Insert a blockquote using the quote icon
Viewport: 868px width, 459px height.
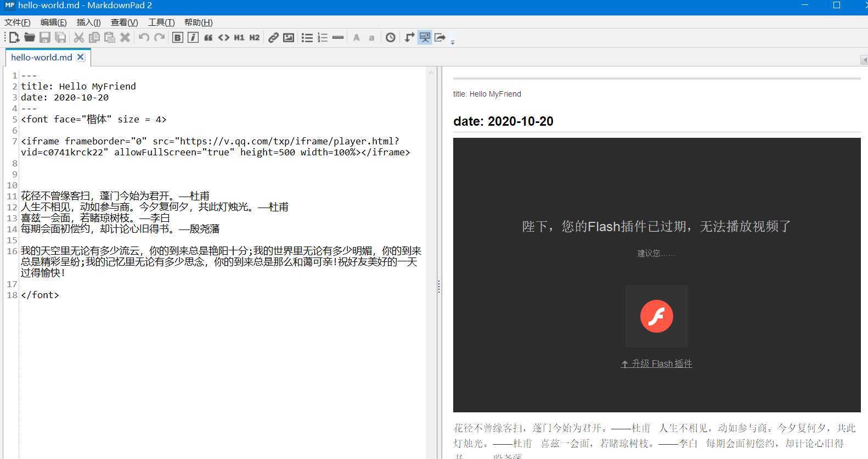[x=208, y=37]
